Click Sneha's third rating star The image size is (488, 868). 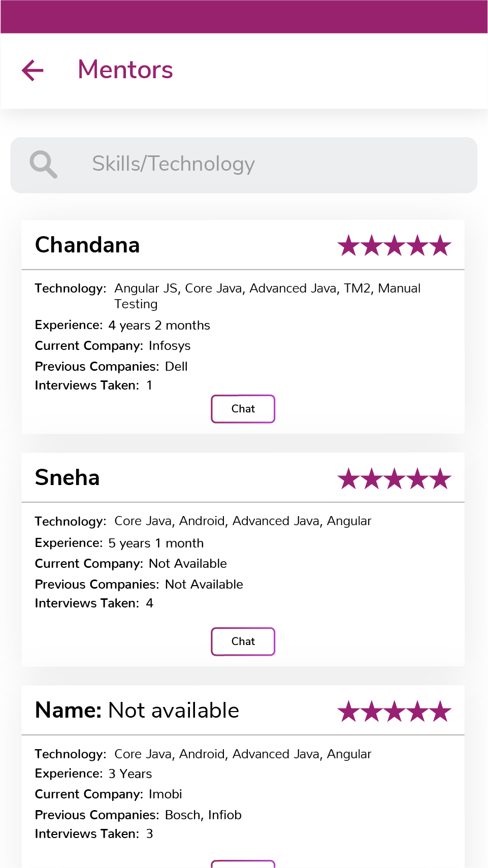coord(395,478)
